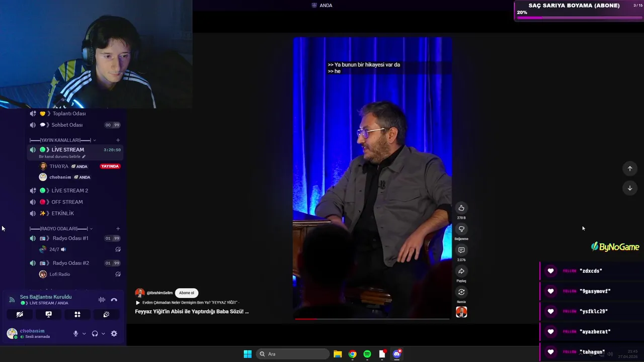Select follower alert "ysfklc29"
The image size is (644, 362).
[592, 311]
